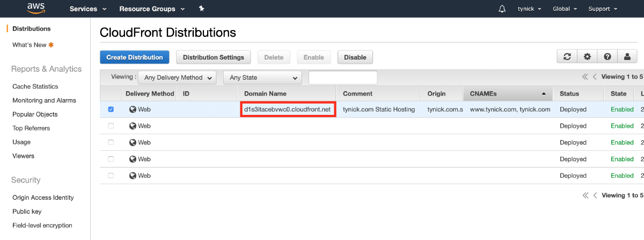Open the Any State filter dropdown
The height and width of the screenshot is (240, 644).
pyautogui.click(x=262, y=77)
